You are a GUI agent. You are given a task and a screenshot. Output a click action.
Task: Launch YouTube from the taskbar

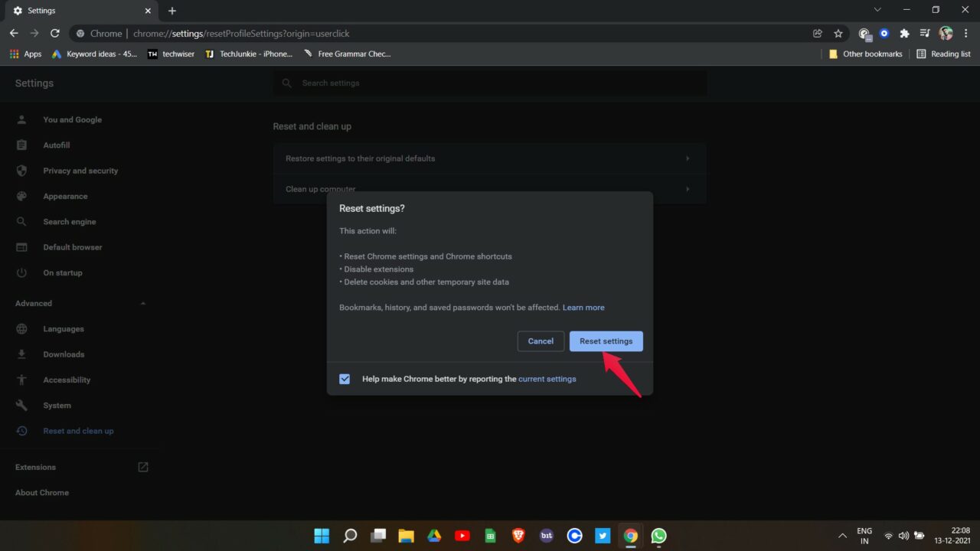pyautogui.click(x=462, y=536)
